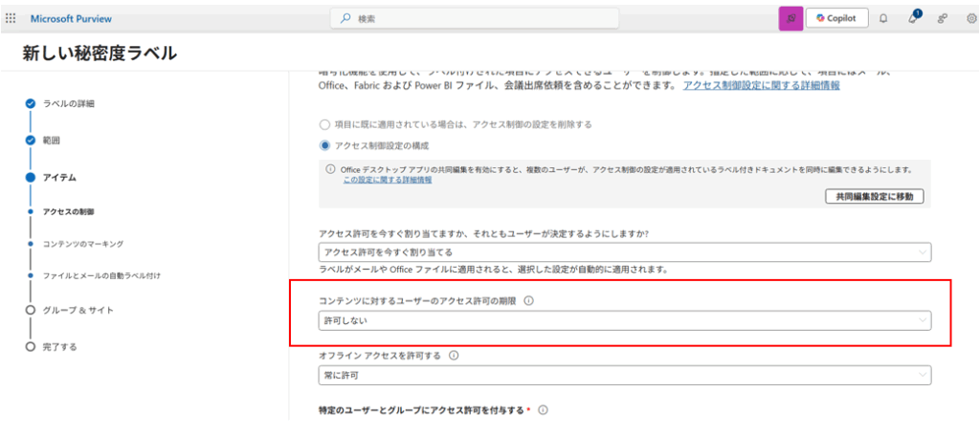Open the 許可しない expiration dropdown
The width and height of the screenshot is (980, 436).
point(624,320)
